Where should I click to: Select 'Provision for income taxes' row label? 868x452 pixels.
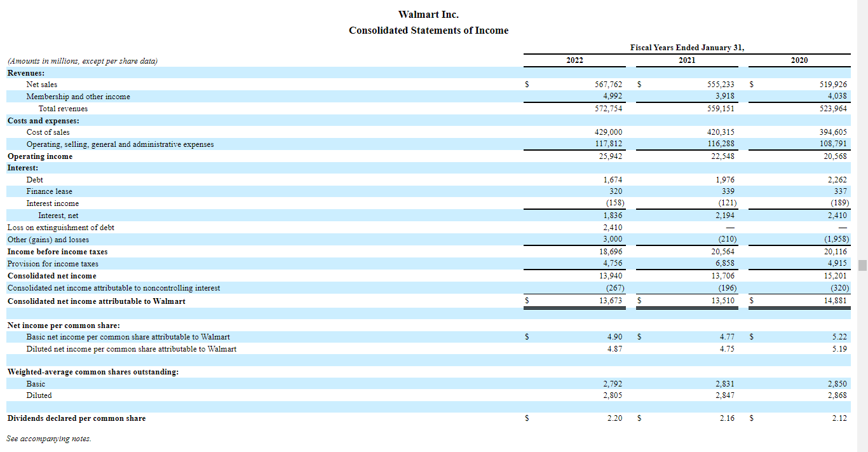point(53,264)
